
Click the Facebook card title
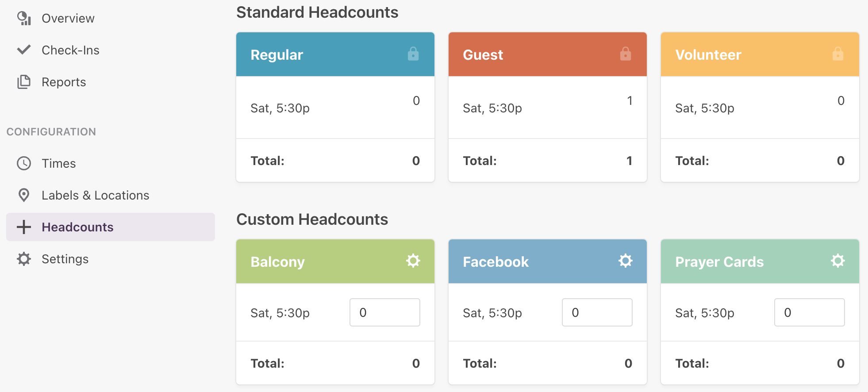point(496,261)
